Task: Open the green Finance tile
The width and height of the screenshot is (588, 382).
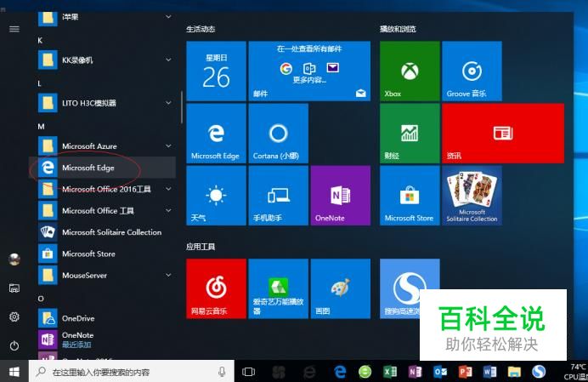Action: tap(410, 134)
